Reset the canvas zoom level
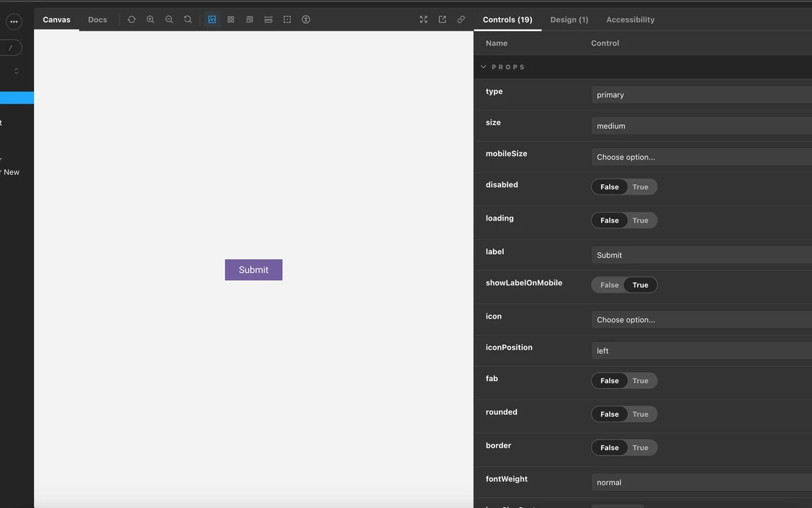 point(188,20)
